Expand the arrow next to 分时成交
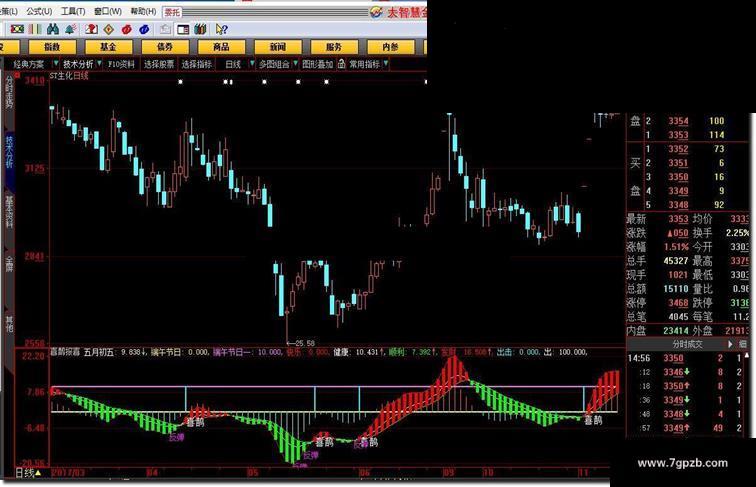 click(x=730, y=344)
